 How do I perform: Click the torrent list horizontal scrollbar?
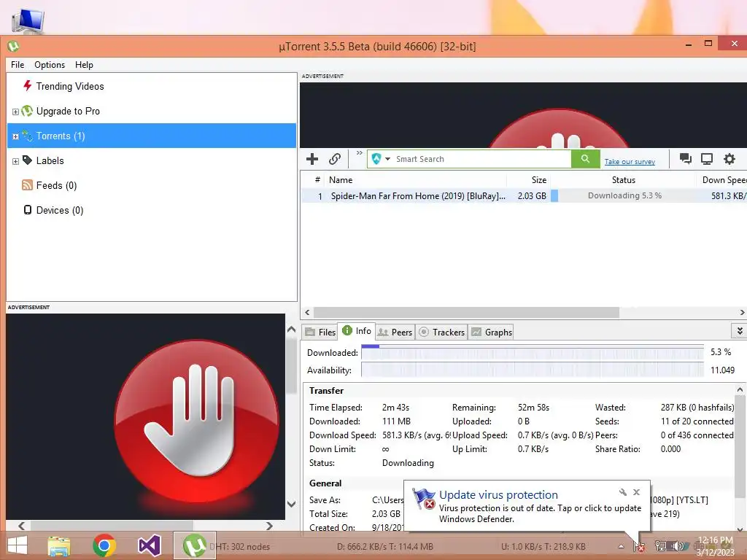point(466,312)
